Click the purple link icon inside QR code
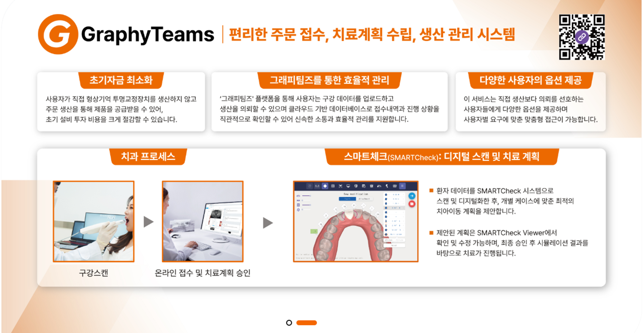644x333 pixels. [x=582, y=37]
